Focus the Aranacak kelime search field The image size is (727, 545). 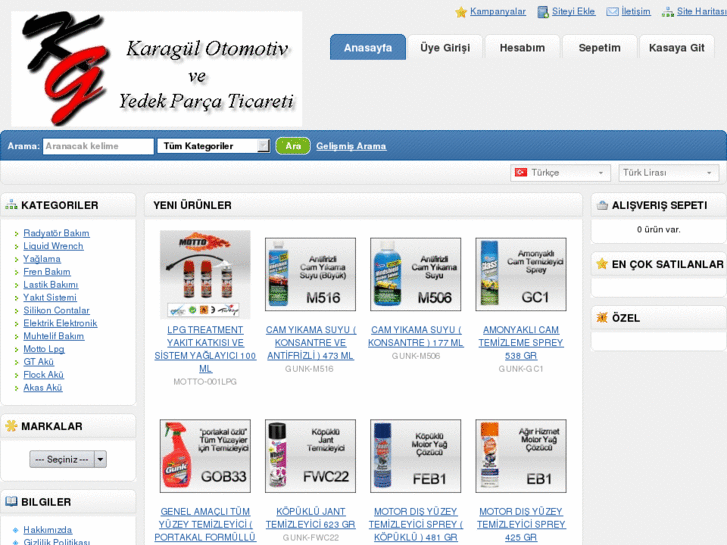98,146
